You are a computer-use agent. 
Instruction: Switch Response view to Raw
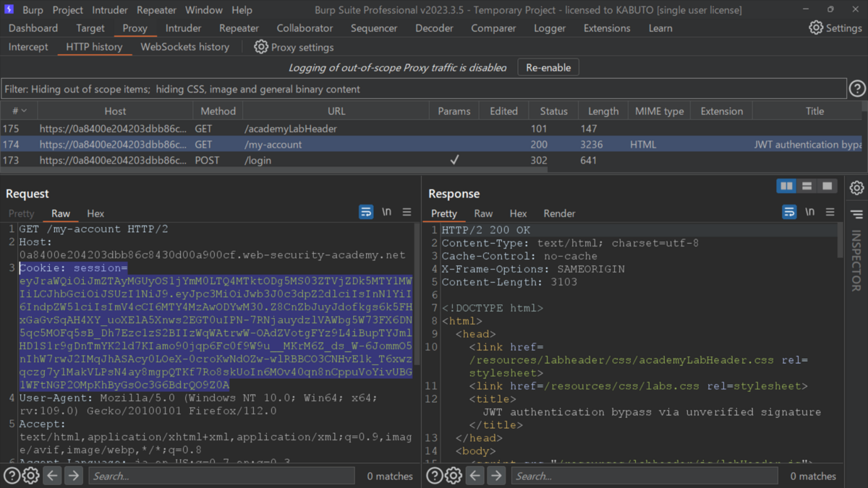[x=483, y=213]
